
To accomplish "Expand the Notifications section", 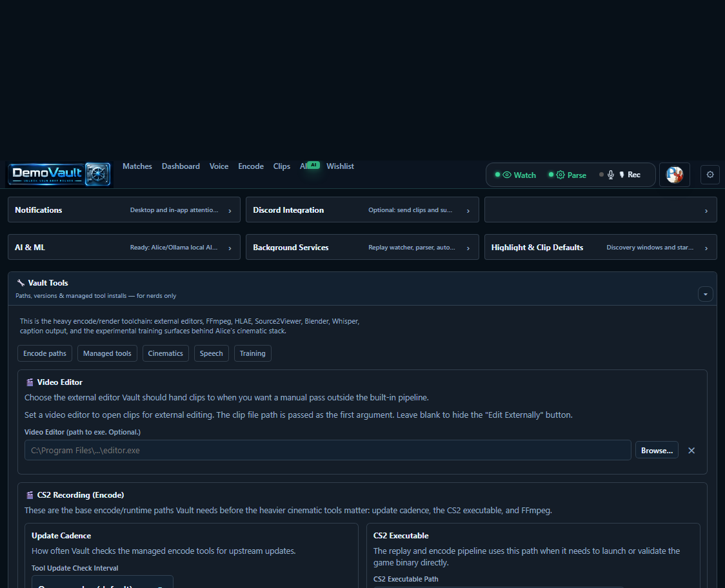I will click(124, 210).
